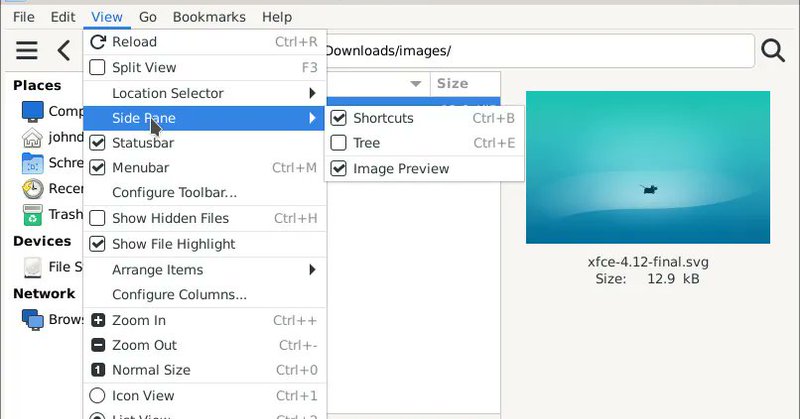The image size is (800, 419).
Task: Click the Zoom In plus icon
Action: pyautogui.click(x=97, y=321)
